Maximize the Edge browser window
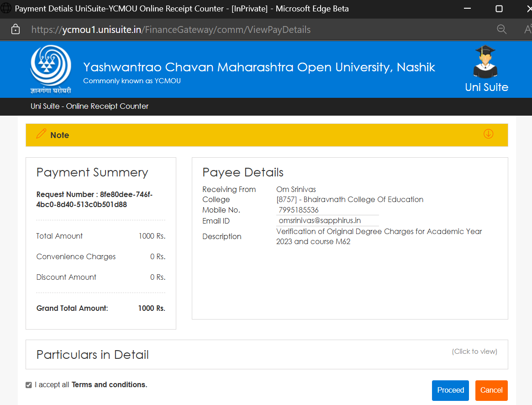Screen dimensions: 532x405 click(x=499, y=9)
